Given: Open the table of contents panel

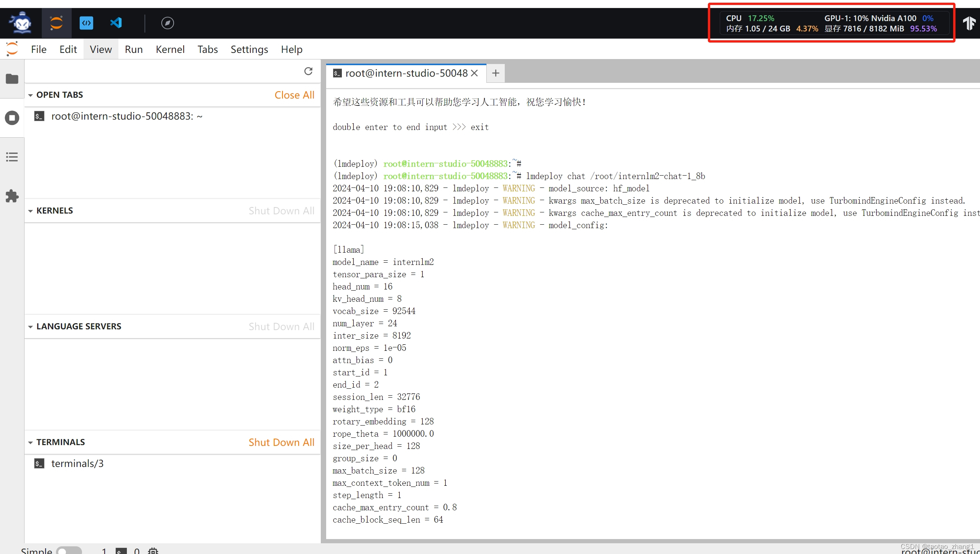Looking at the screenshot, I should click(12, 157).
